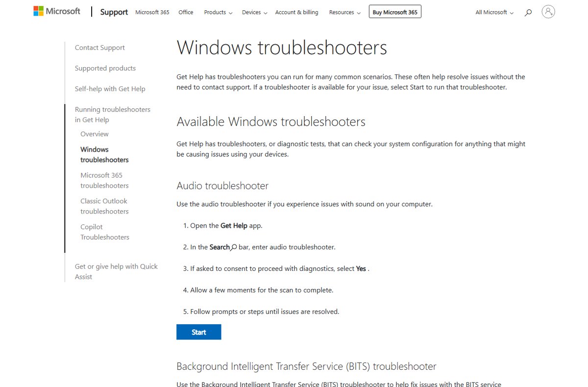Open Classic Outlook troubleshooters sidebar item
This screenshot has height=387, width=588.
[104, 206]
